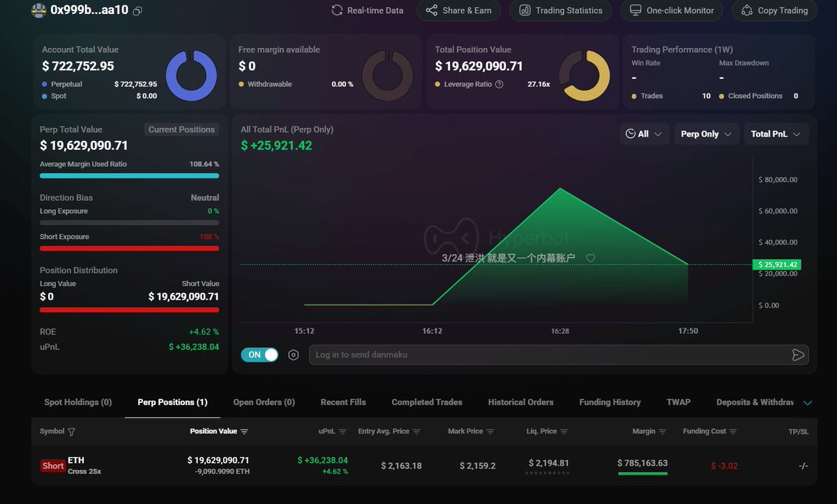Open the TWAP tab
This screenshot has height=504, width=837.
click(x=678, y=402)
